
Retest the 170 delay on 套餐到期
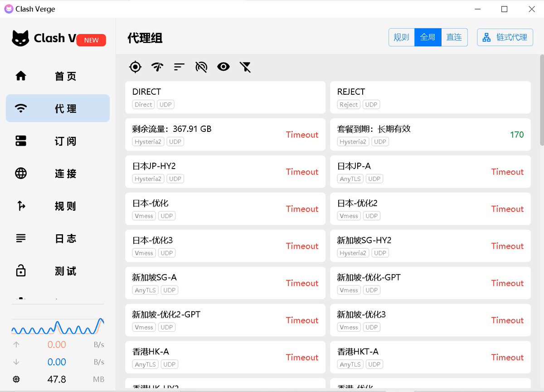click(517, 135)
